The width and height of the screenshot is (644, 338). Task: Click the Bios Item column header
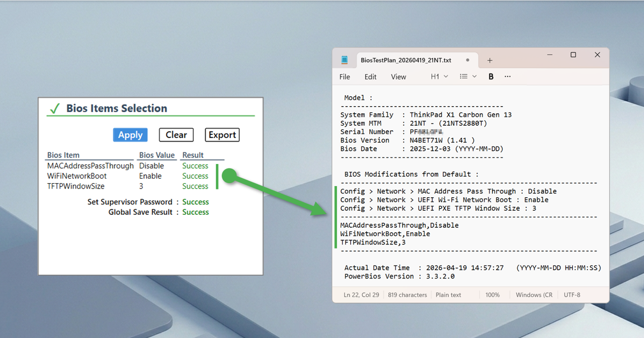tap(63, 155)
